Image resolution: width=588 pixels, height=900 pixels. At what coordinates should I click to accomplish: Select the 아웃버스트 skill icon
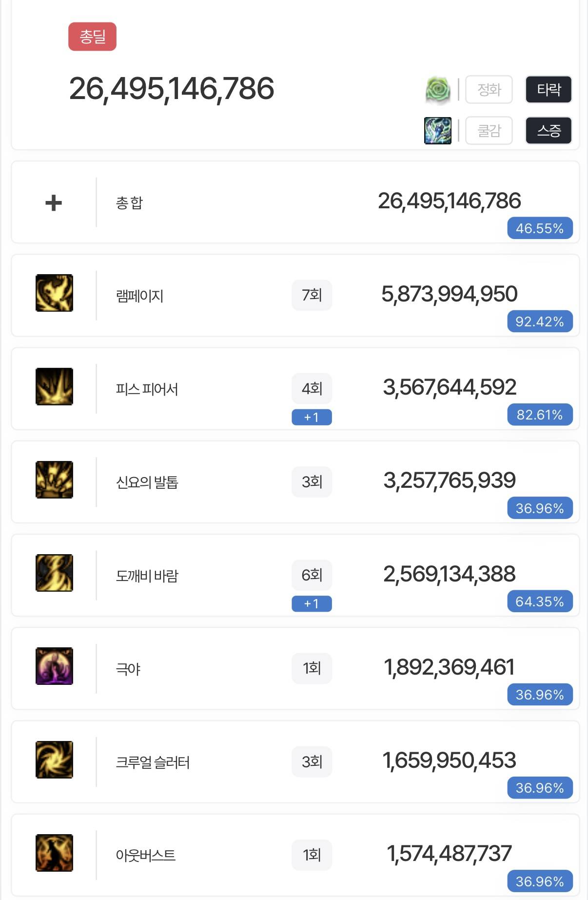pyautogui.click(x=54, y=853)
